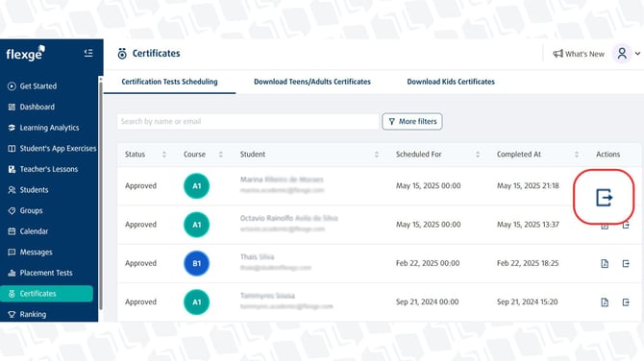Image resolution: width=644 pixels, height=361 pixels.
Task: Open the Calendar sidebar item
Action: click(x=28, y=231)
